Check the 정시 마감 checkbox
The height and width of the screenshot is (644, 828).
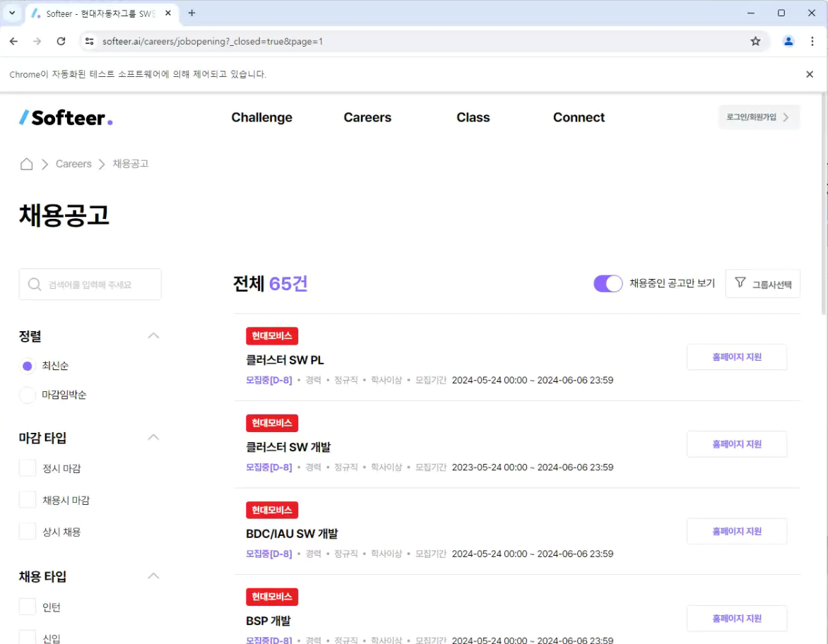[x=28, y=468]
